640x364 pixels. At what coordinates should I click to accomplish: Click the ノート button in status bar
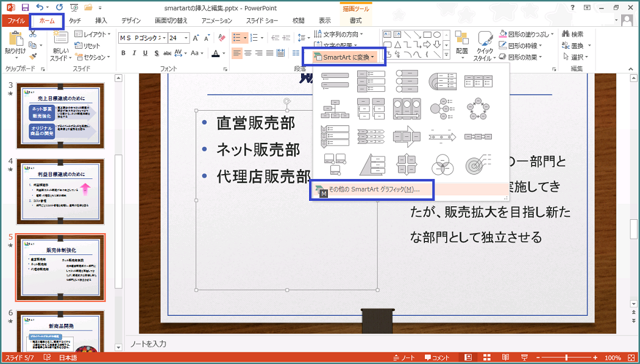tap(404, 358)
